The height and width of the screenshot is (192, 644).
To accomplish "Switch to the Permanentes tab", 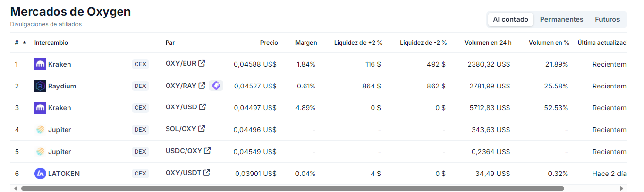I will (x=561, y=19).
